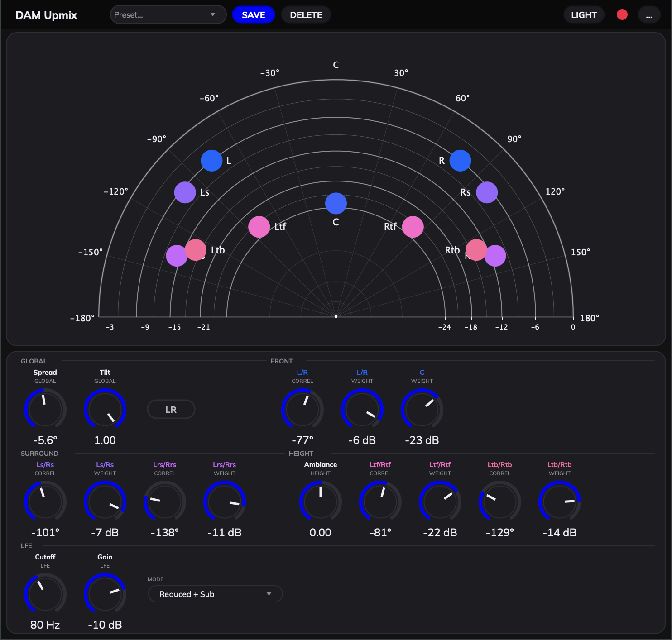Click the -129° Ltb/Rtb Correl value
Image resolution: width=672 pixels, height=640 pixels.
pos(500,533)
